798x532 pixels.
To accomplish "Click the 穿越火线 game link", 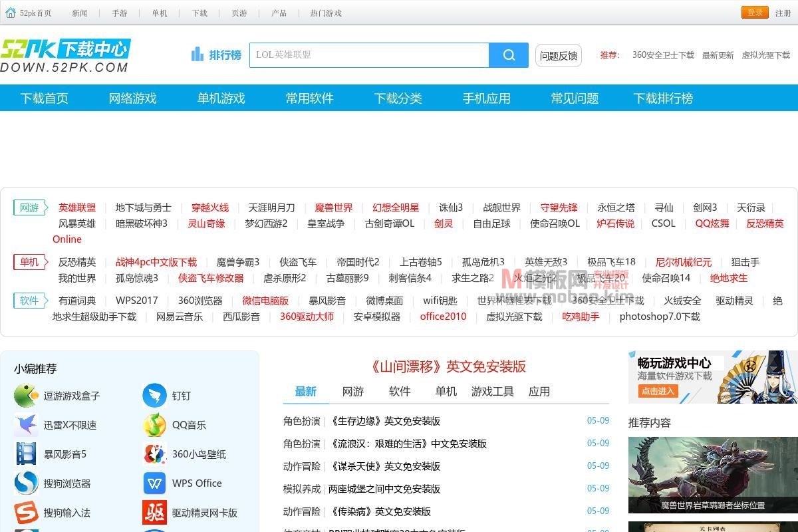I will (x=210, y=207).
